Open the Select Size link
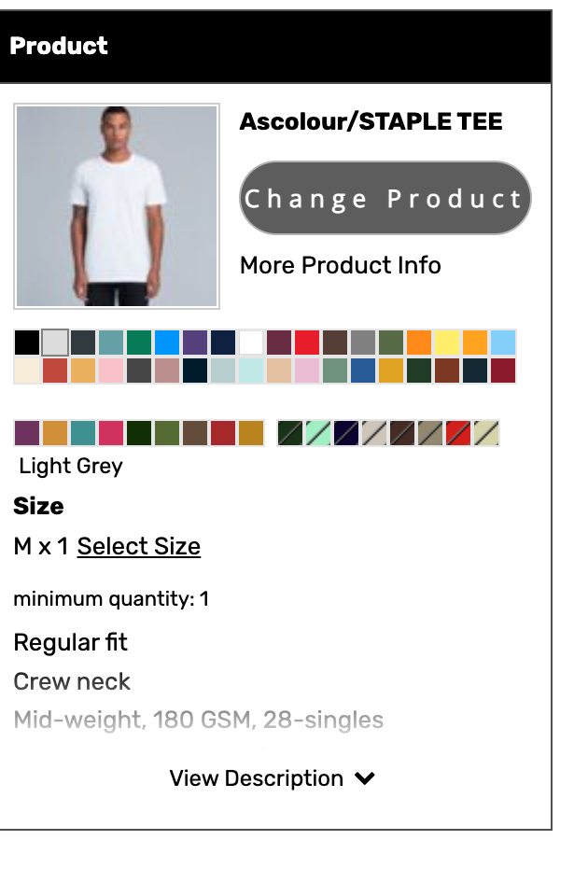The image size is (588, 896). pyautogui.click(x=138, y=546)
